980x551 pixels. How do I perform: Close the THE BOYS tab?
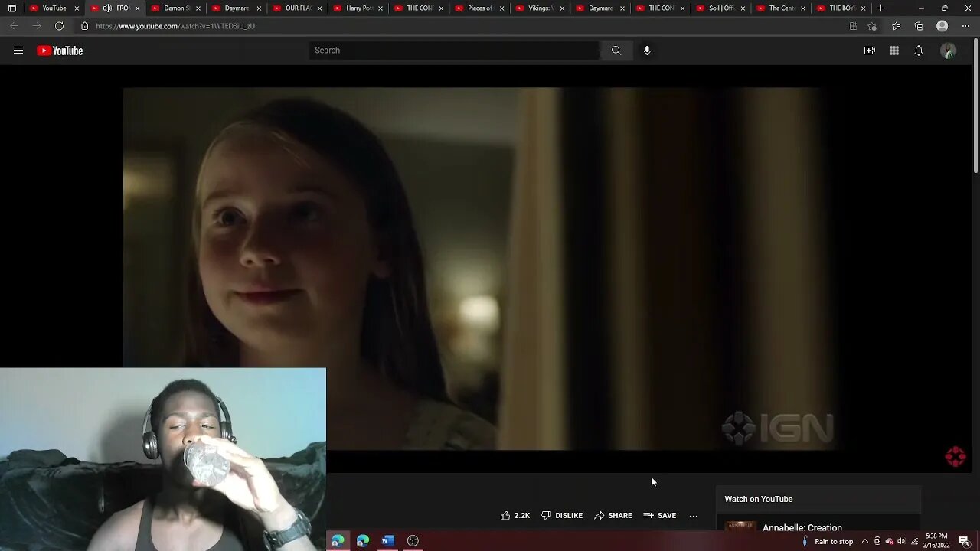[x=863, y=8]
